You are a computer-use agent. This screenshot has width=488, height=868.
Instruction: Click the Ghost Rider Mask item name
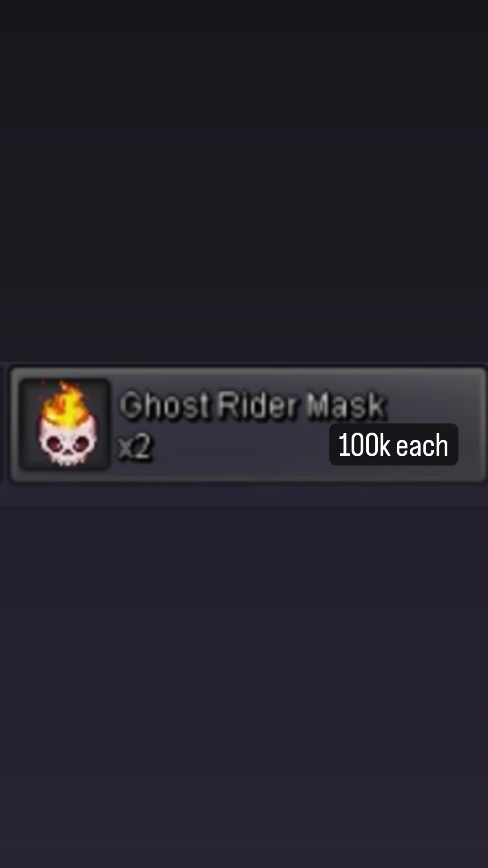click(x=253, y=405)
